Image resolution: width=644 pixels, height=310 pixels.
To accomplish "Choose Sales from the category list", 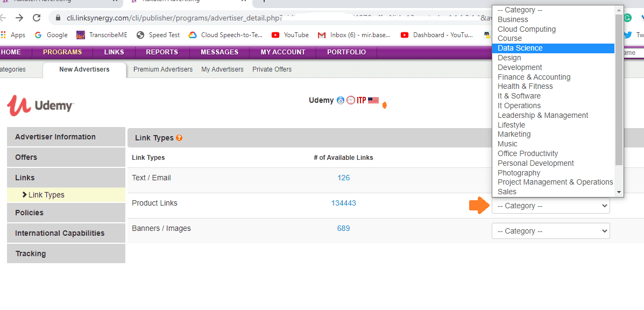I will click(553, 192).
